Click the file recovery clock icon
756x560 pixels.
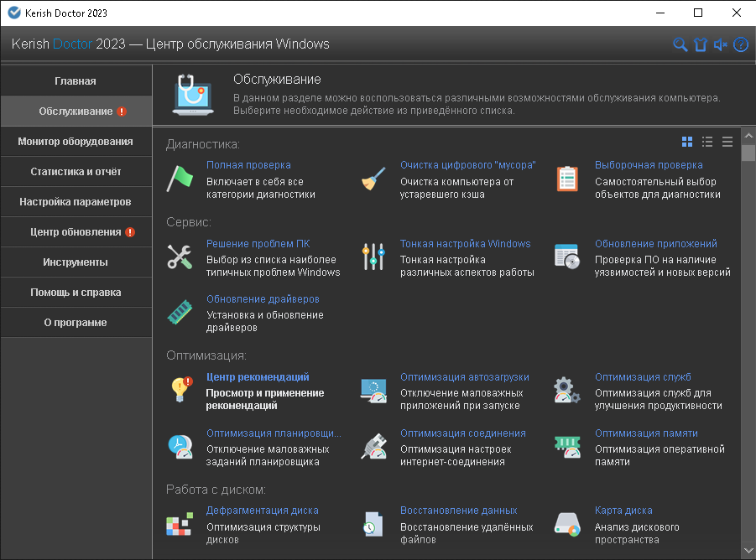click(x=373, y=524)
